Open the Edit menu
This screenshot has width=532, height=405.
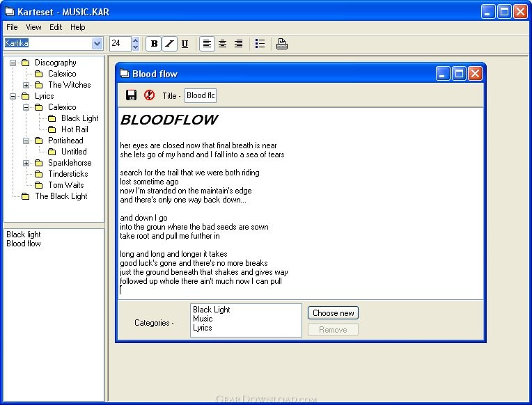coord(56,27)
